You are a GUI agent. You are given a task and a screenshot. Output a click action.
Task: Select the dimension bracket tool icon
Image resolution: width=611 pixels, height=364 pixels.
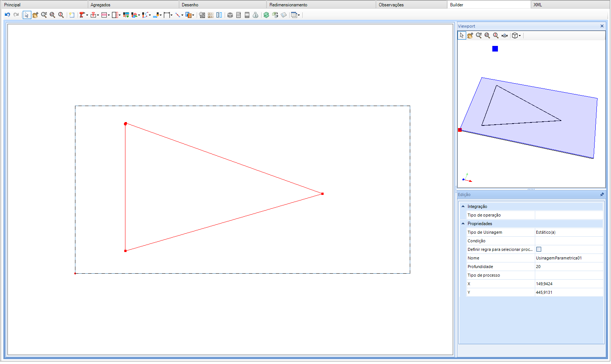point(166,15)
